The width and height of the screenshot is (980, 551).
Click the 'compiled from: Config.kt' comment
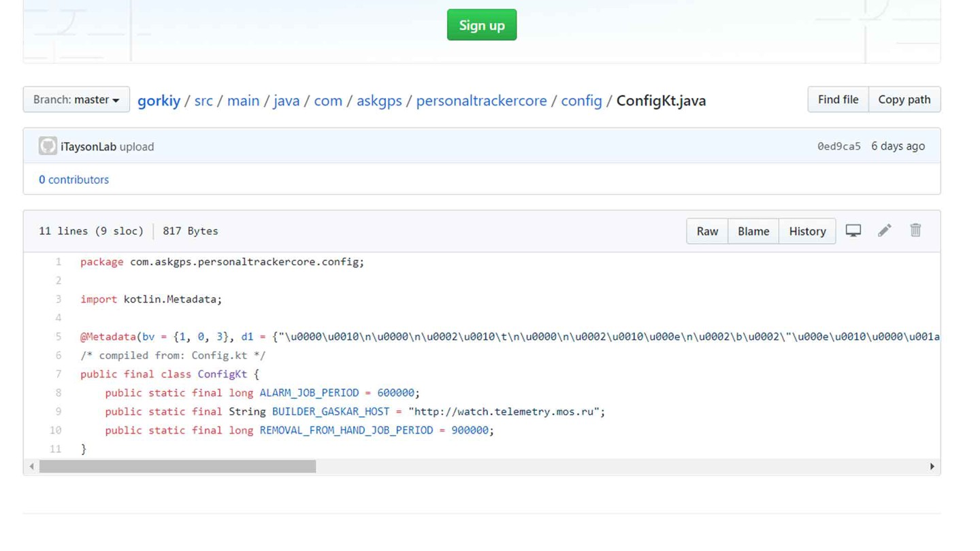(173, 356)
